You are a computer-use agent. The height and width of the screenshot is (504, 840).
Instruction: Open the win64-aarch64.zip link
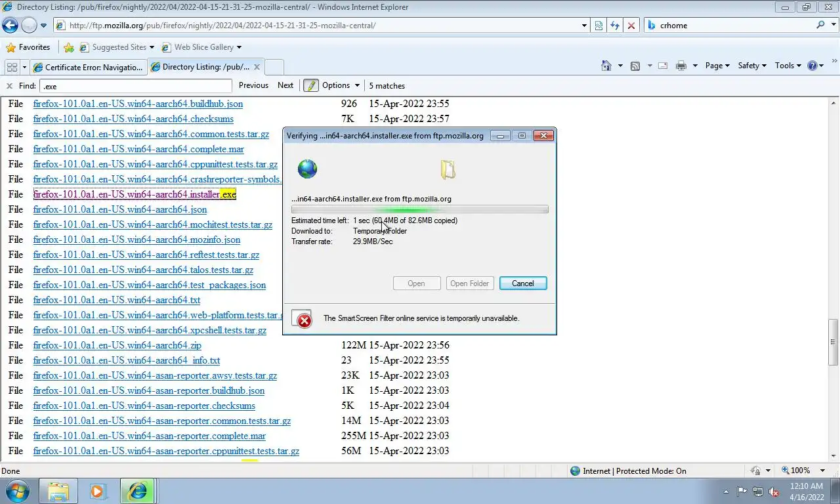pos(117,345)
